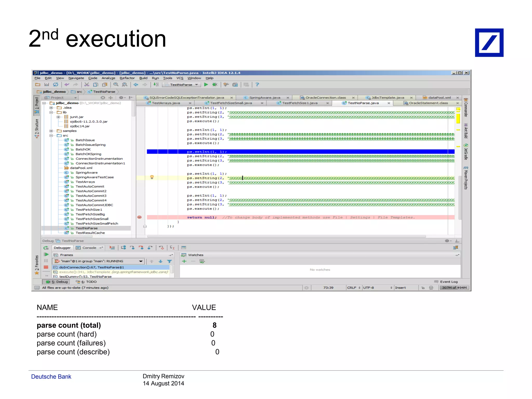Click the Help question mark icon
532x399 pixels.
point(257,85)
